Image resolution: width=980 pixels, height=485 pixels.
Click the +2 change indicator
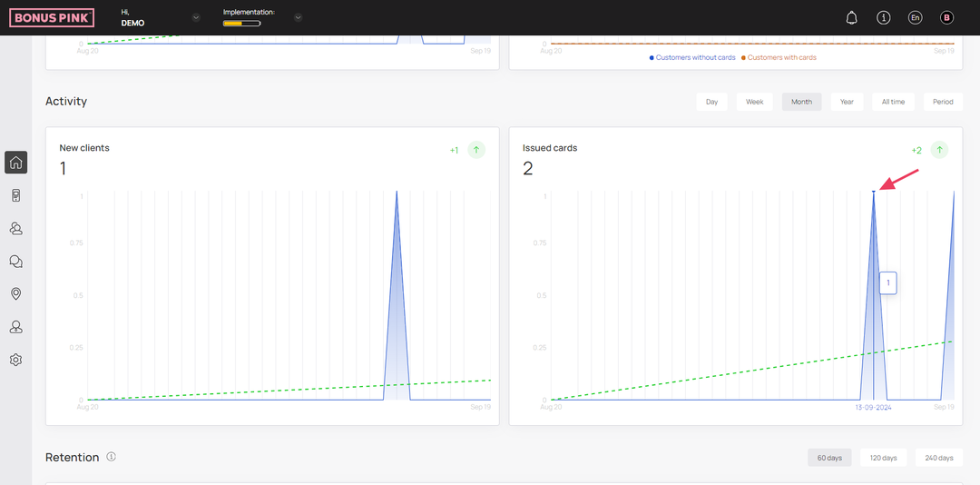click(x=916, y=150)
